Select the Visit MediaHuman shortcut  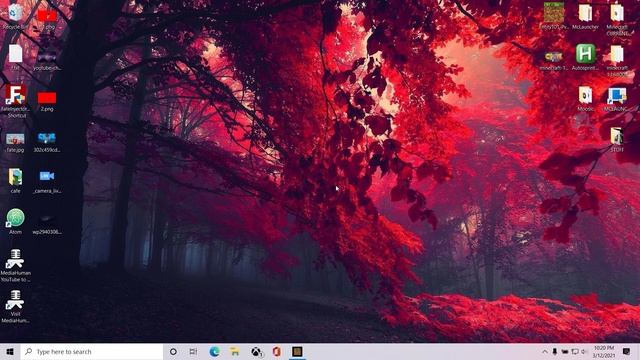click(16, 307)
